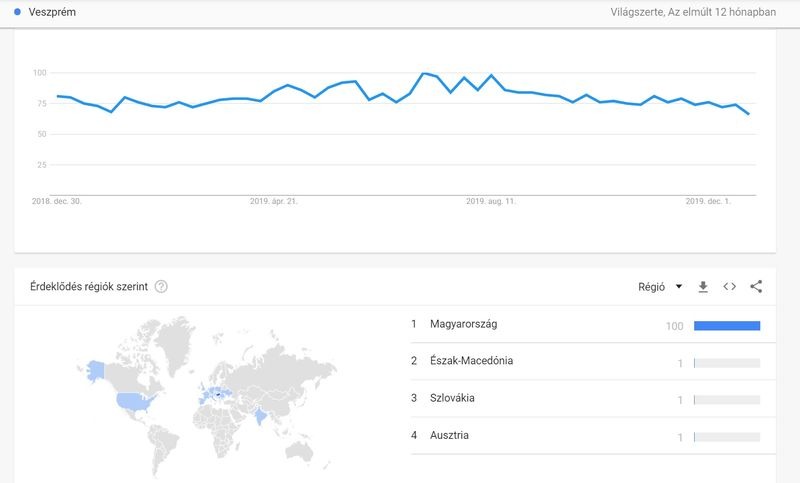Open the Szlovákia region entry

(452, 399)
